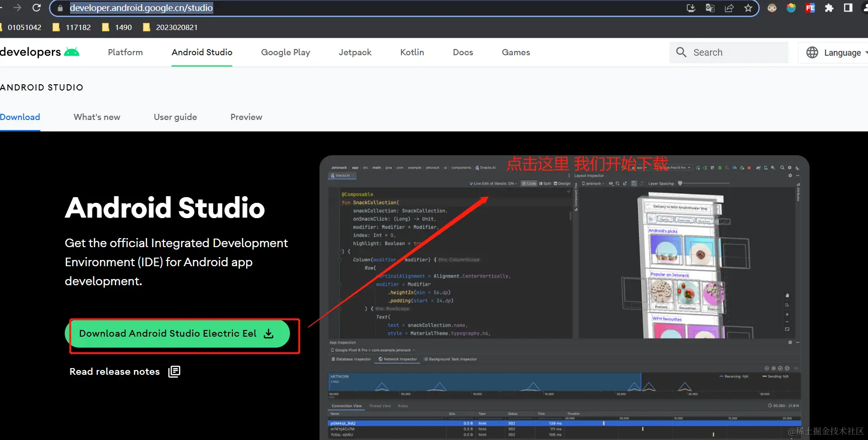Viewport: 868px width, 440px height.
Task: Open the Extensions puzzle piece menu
Action: point(829,8)
